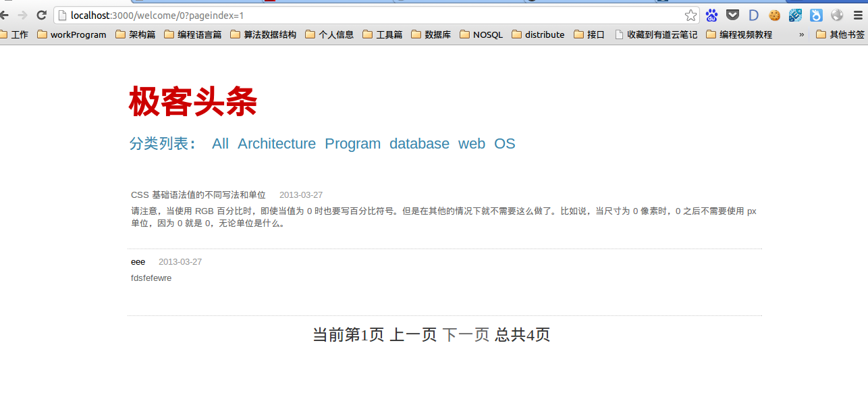Reload the page with the refresh icon
Screen dimensions: 868x416
(x=41, y=15)
